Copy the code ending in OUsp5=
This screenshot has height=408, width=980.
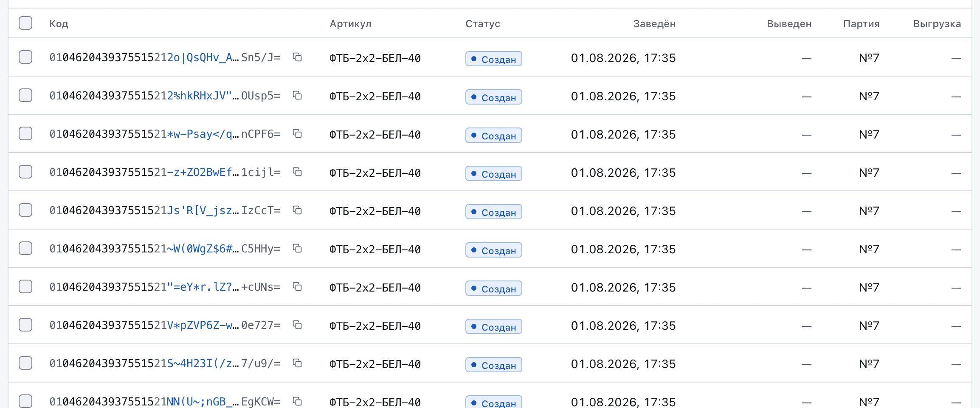pos(297,96)
